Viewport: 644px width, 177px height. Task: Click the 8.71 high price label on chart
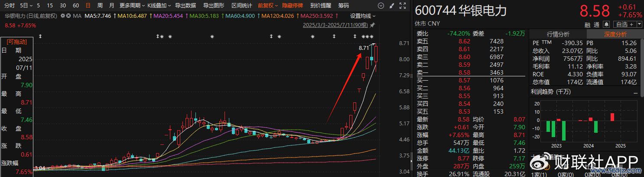pos(364,48)
